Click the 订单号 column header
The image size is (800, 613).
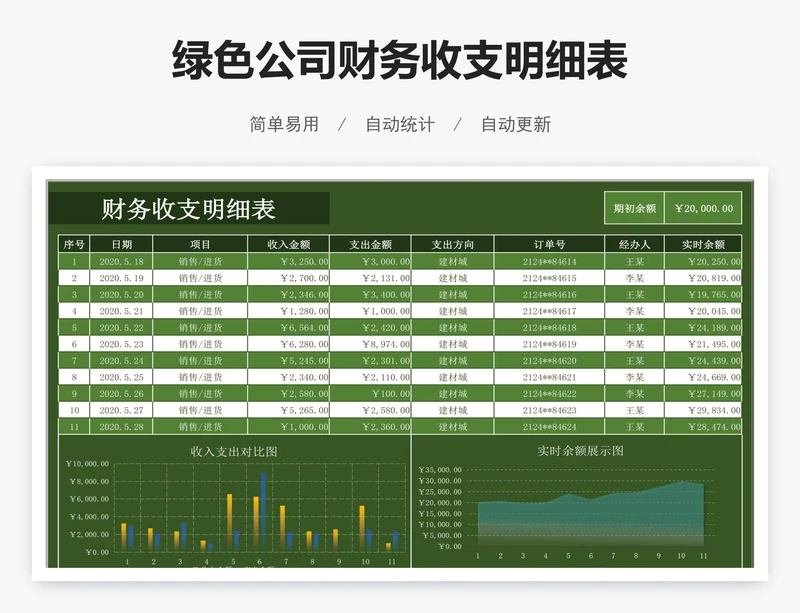(x=549, y=244)
